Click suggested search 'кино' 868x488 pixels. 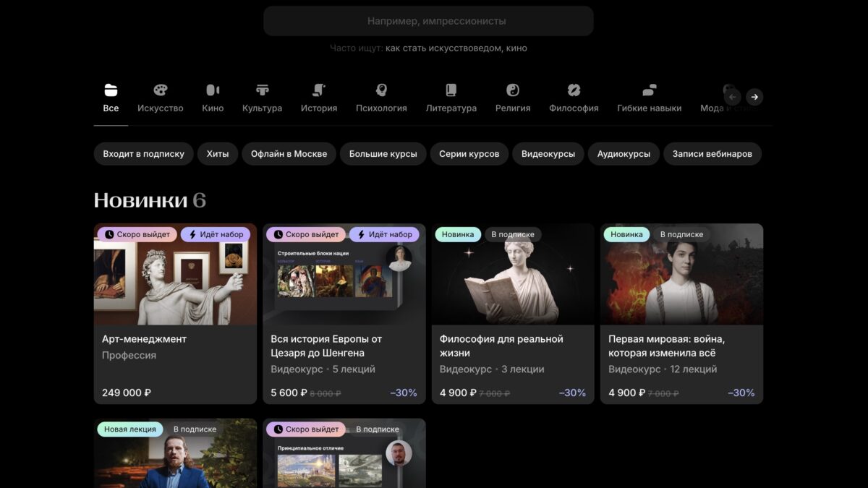pyautogui.click(x=515, y=48)
